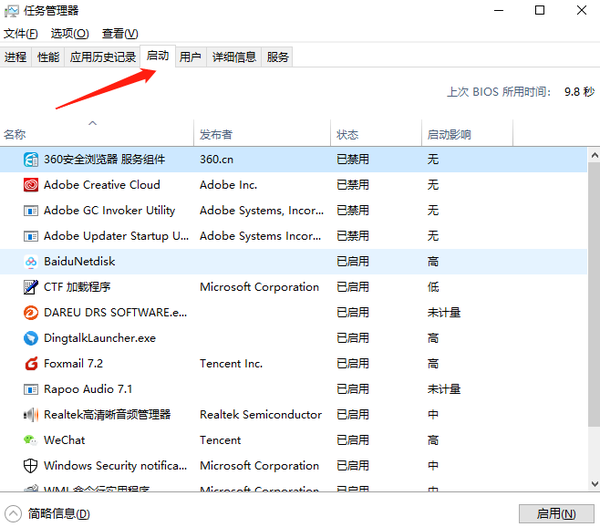
Task: Select the 启动 tab
Action: coord(158,56)
